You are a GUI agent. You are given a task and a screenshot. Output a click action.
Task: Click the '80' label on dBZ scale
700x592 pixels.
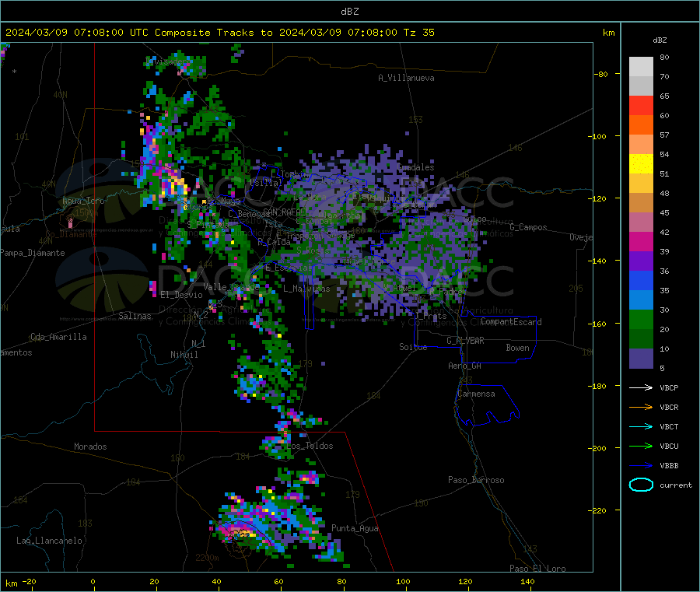(x=664, y=57)
